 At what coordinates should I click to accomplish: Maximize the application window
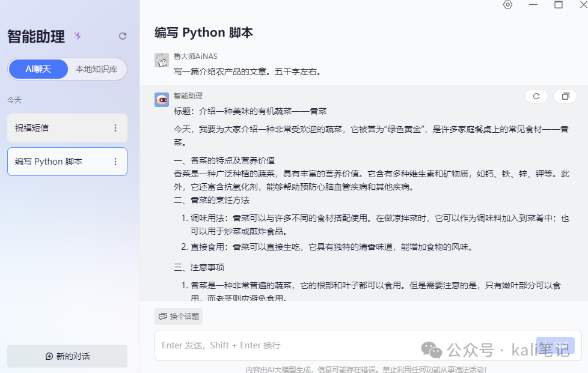pos(559,5)
